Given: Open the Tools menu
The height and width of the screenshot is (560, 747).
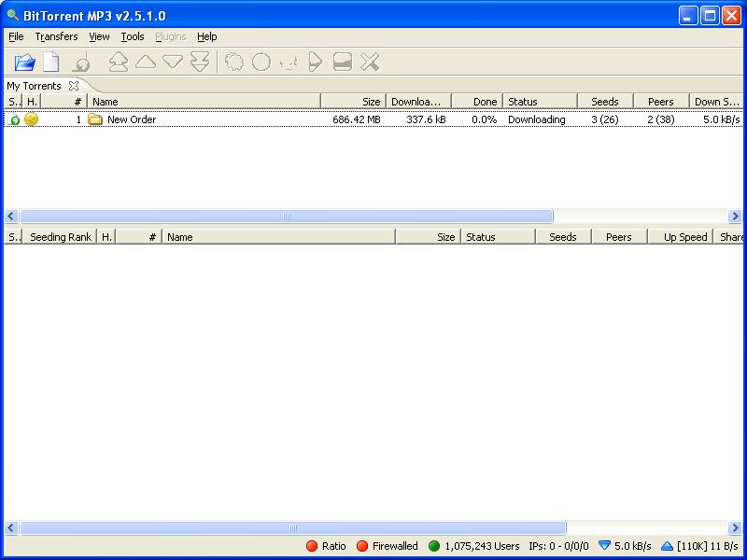Looking at the screenshot, I should tap(132, 36).
